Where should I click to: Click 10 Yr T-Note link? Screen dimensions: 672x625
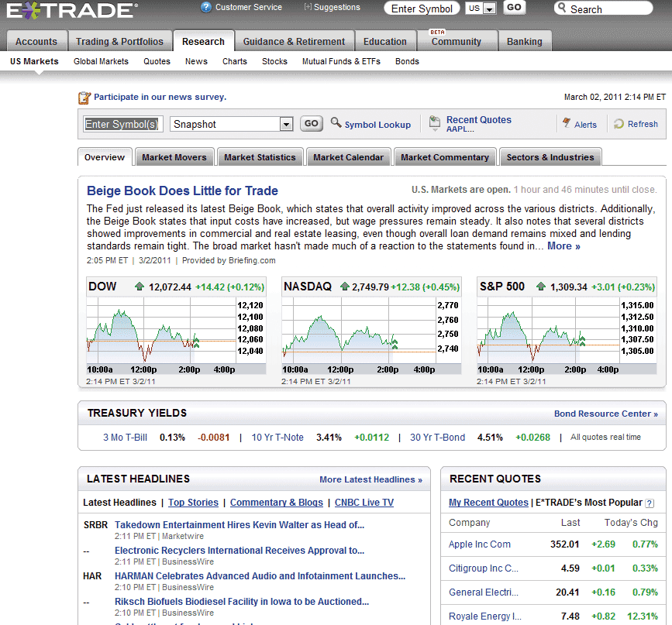point(277,438)
